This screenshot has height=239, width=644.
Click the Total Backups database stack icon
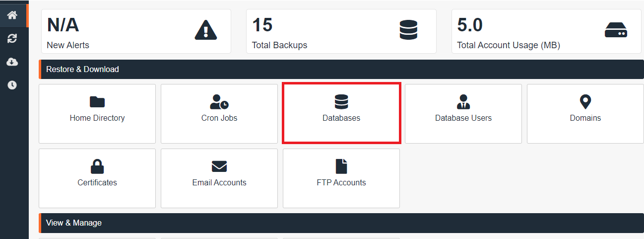(408, 30)
